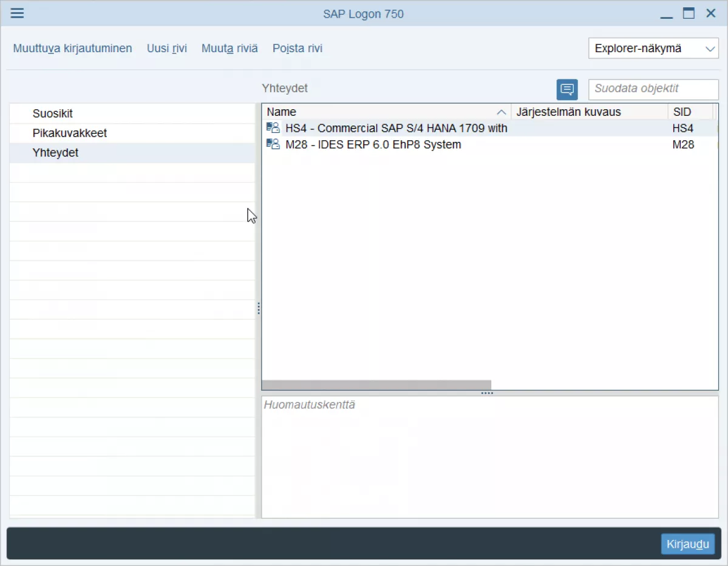Click the Kirjaudu logon button
Viewport: 728px width, 566px height.
click(x=687, y=544)
